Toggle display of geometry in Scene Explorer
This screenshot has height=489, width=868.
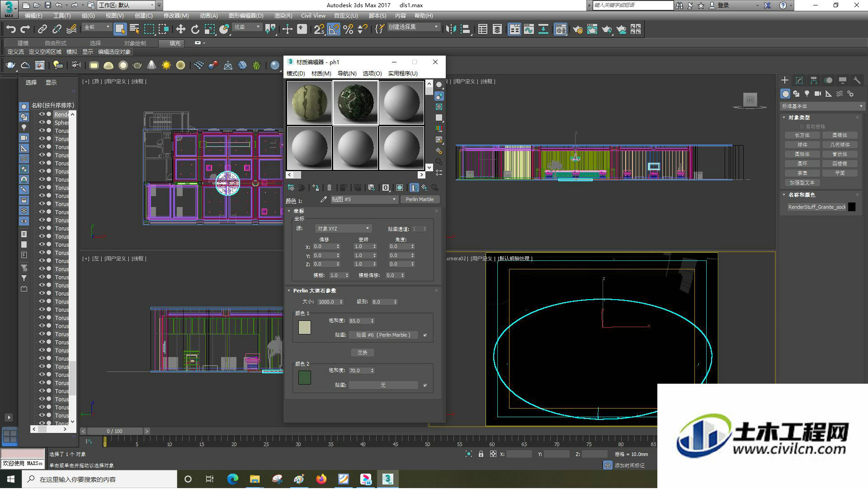[24, 107]
